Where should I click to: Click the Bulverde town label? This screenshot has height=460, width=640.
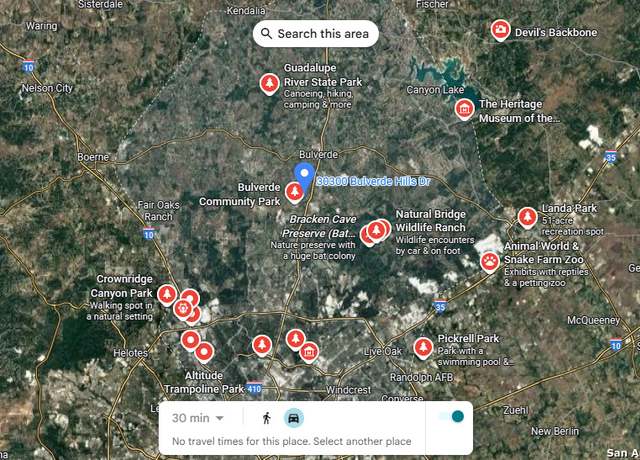click(x=319, y=155)
